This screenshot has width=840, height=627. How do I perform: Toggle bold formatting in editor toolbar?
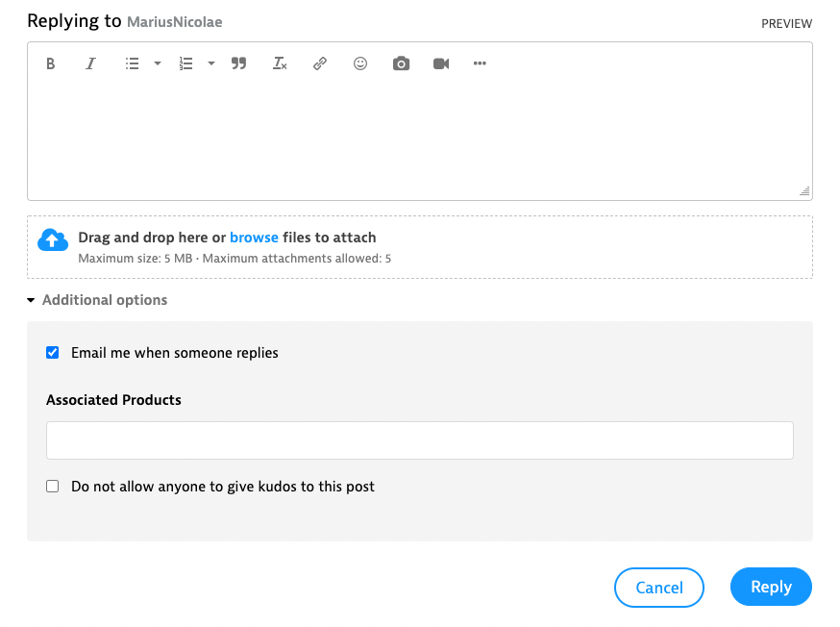point(51,63)
